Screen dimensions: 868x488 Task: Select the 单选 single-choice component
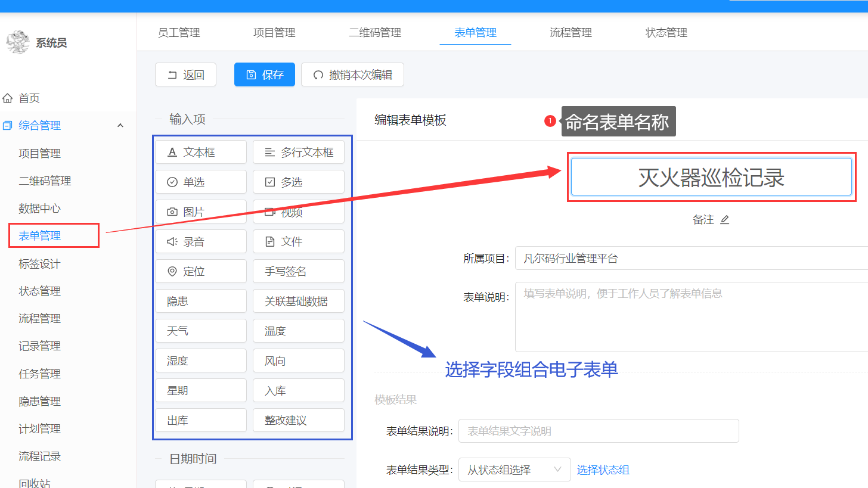coord(200,182)
